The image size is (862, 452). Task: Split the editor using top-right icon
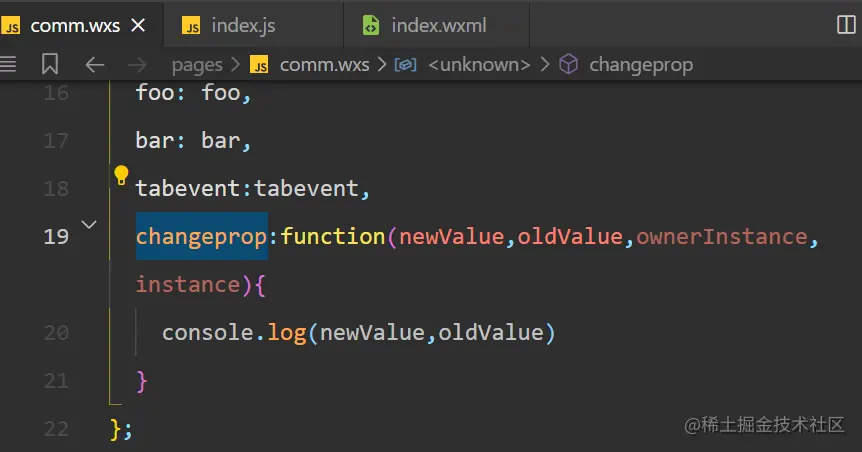tap(845, 25)
